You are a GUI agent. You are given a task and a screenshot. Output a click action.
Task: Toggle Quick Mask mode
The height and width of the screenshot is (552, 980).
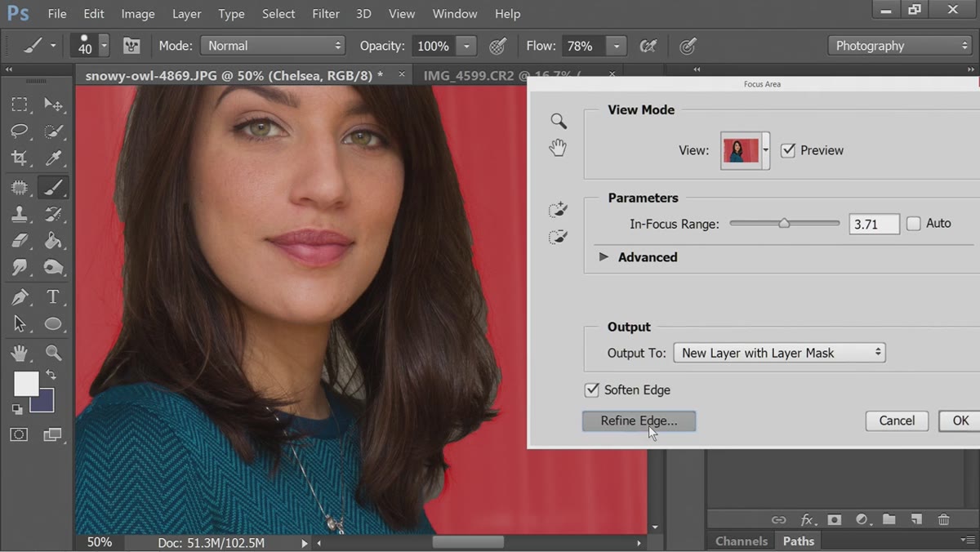[x=20, y=434]
